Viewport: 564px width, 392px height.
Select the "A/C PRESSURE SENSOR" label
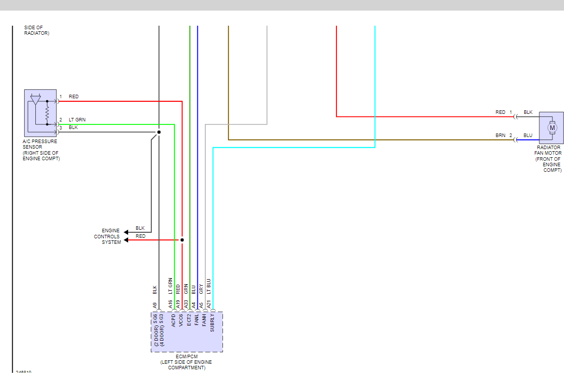click(40, 144)
